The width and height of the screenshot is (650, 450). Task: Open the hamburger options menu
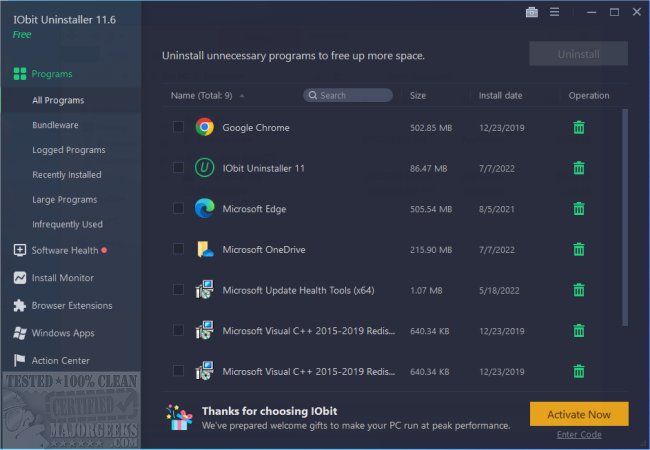coord(554,12)
